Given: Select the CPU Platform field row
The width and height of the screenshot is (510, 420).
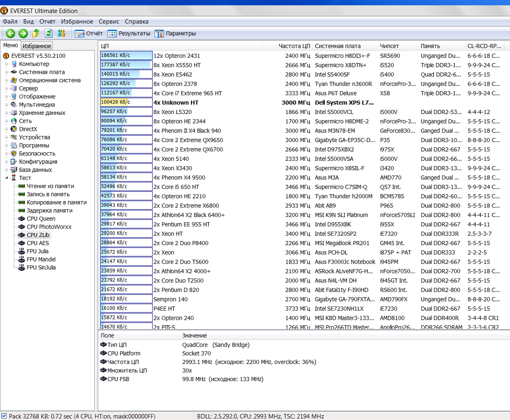Looking at the screenshot, I should click(x=304, y=353).
